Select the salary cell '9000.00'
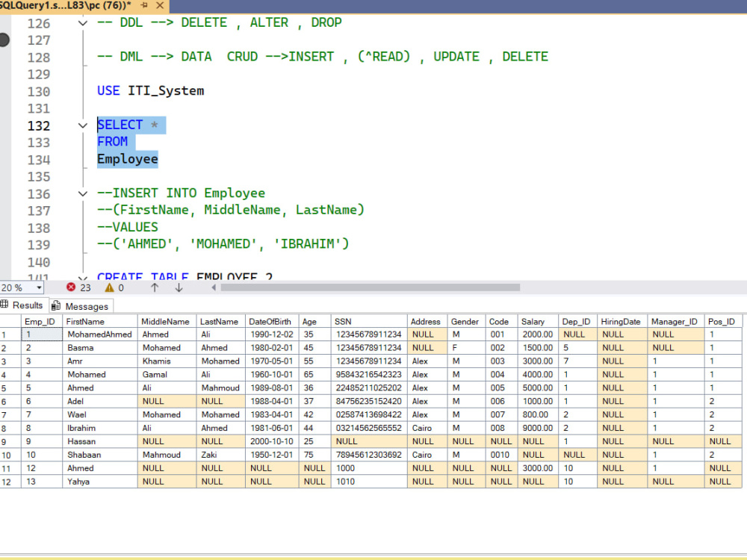 click(537, 428)
